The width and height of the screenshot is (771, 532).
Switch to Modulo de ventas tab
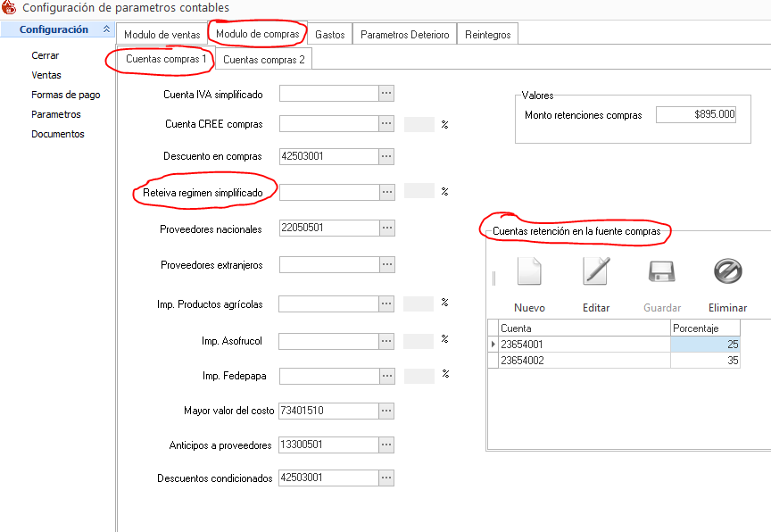click(x=162, y=35)
